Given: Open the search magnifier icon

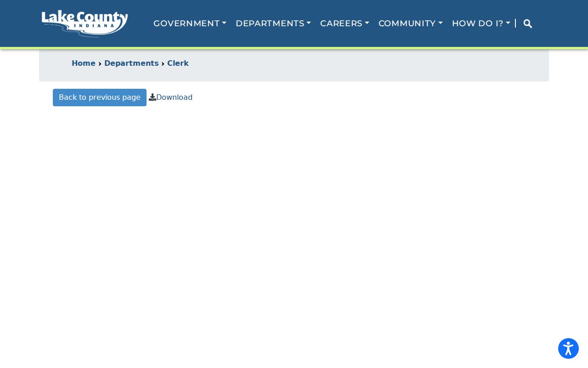Looking at the screenshot, I should coord(528,23).
